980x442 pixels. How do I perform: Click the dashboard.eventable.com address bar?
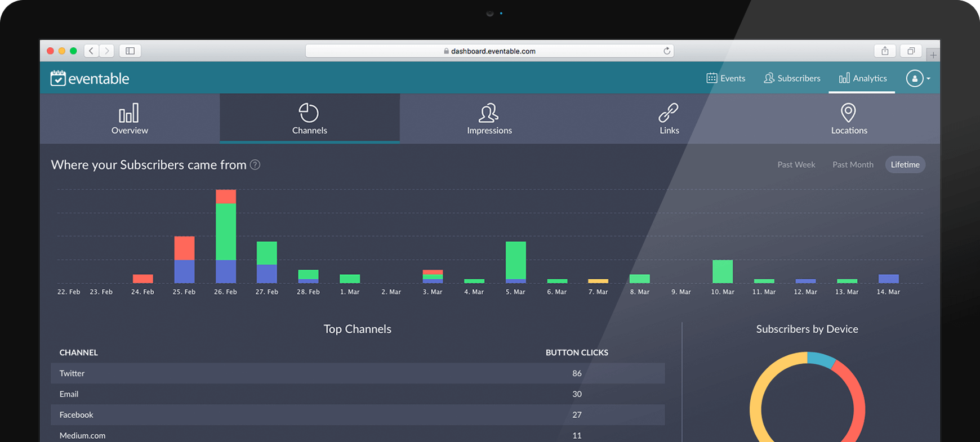[x=489, y=51]
